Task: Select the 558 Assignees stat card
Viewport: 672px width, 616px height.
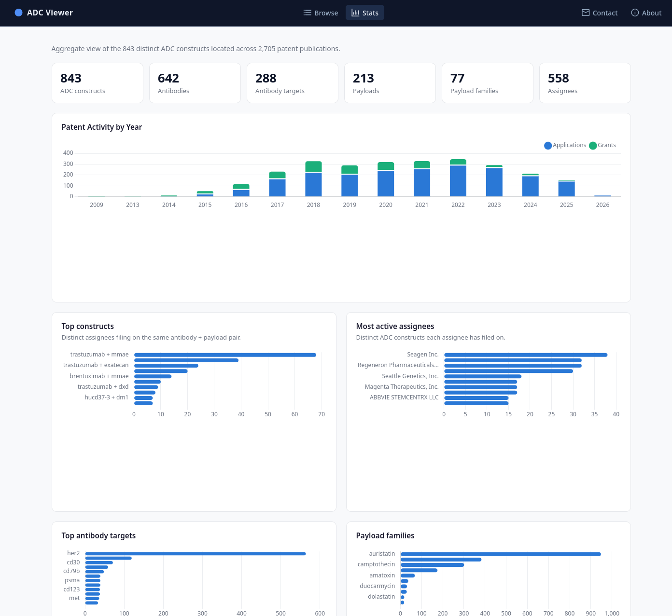Action: (x=585, y=83)
